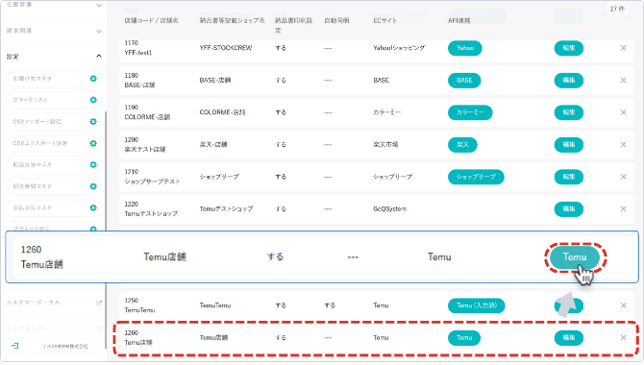Viewport: 644px width, 365px height.
Task: Click the カラーミー API link button
Action: 470,112
